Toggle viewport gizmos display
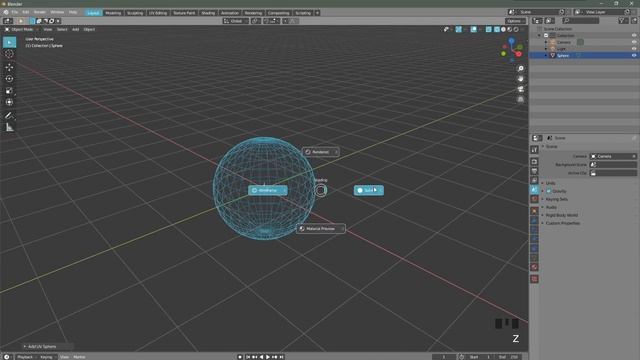This screenshot has width=640, height=360. tap(458, 29)
